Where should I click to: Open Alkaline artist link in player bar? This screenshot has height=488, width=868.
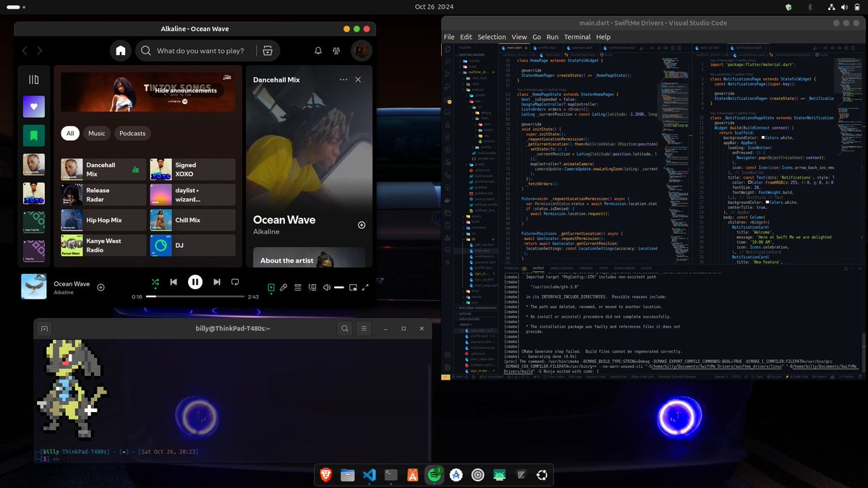tap(64, 293)
